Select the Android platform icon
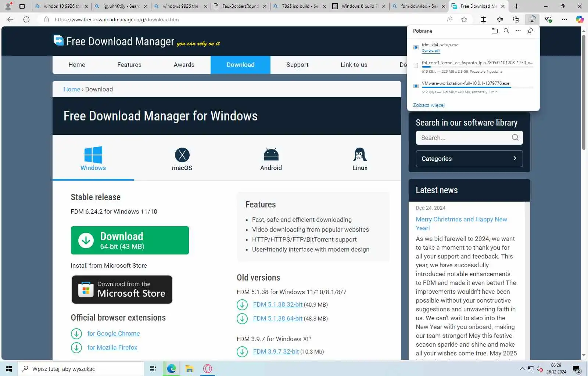 tap(271, 154)
